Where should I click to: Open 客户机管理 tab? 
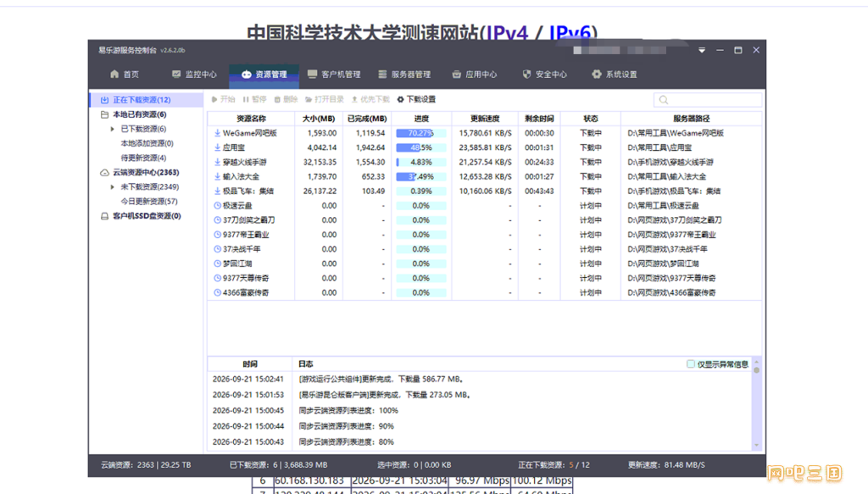[334, 74]
